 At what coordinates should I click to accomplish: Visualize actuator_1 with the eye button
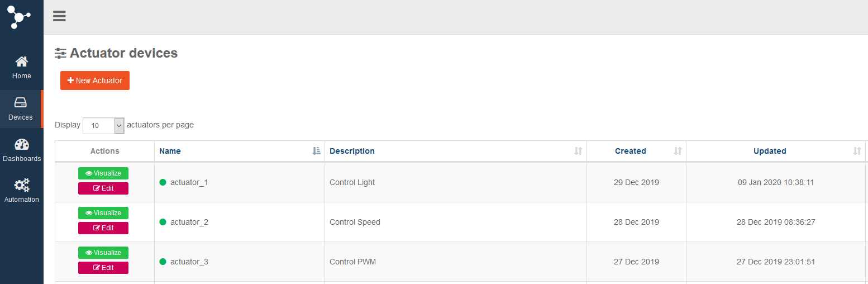(103, 173)
